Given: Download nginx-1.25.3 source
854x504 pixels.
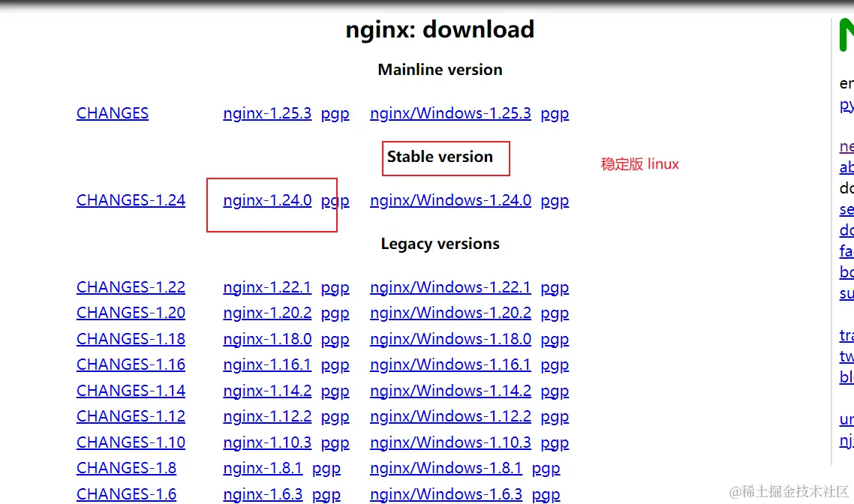Looking at the screenshot, I should coord(267,113).
